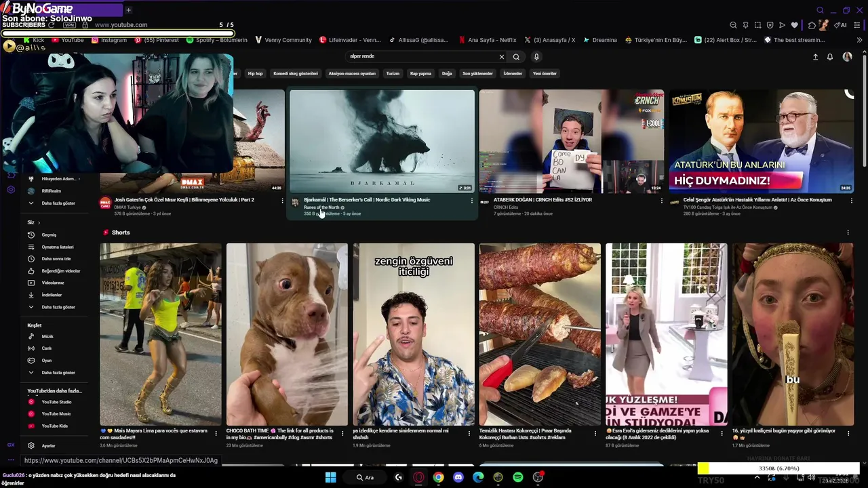Start voice search with microphone icon

click(x=536, y=57)
